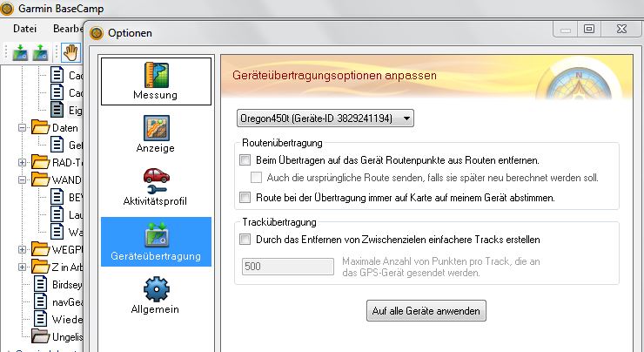Select the Birdseye document icon in tree
This screenshot has width=644, height=352.
39,284
